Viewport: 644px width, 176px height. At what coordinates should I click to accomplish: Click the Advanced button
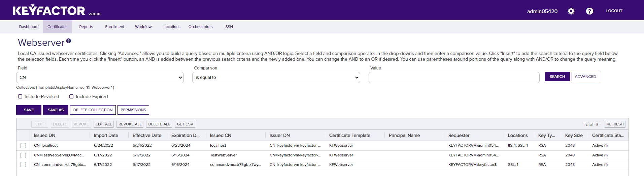(585, 77)
